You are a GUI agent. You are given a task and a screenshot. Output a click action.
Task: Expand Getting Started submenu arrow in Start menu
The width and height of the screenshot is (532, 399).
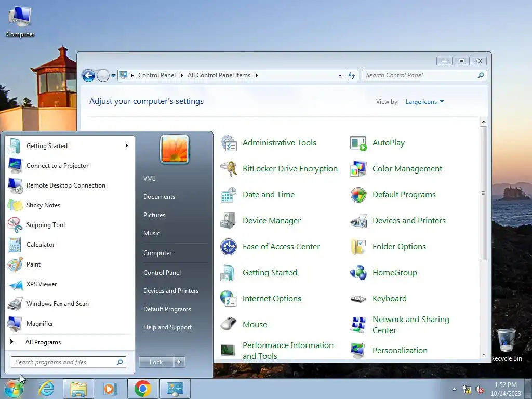coord(127,146)
